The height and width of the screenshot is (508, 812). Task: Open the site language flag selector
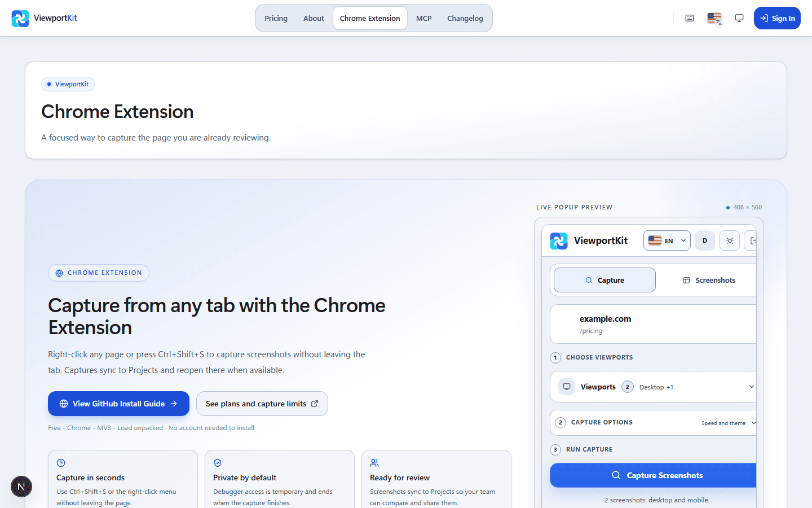pos(714,18)
